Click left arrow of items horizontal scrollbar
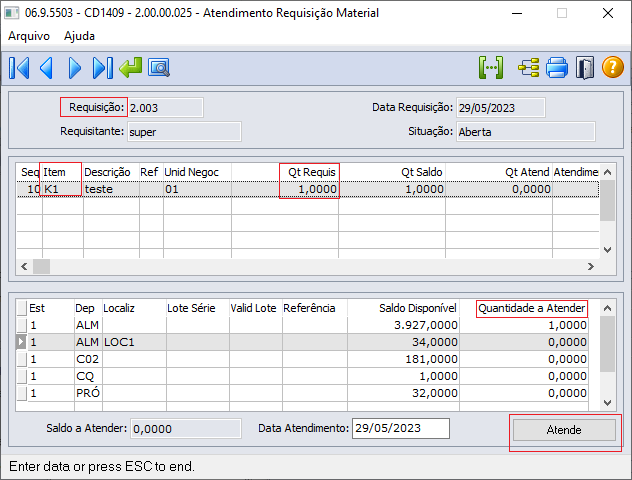 tap(24, 266)
